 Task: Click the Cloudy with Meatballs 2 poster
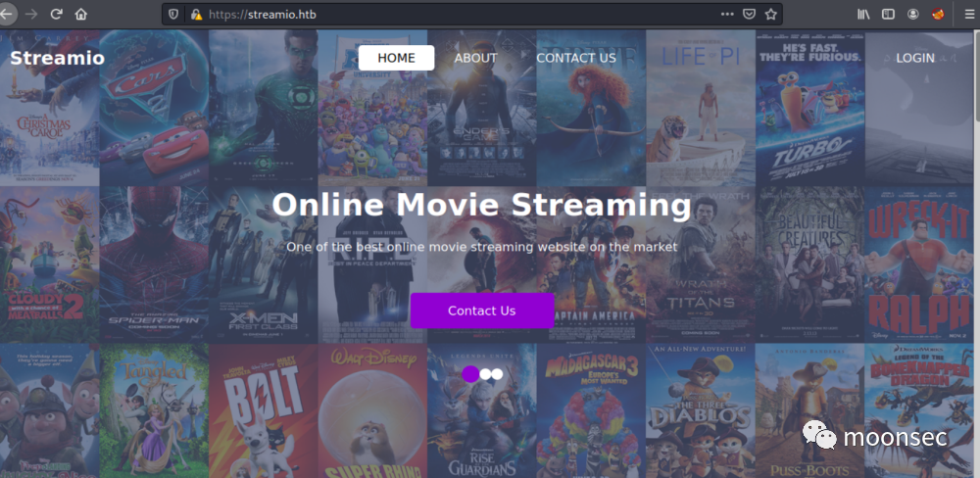49,264
